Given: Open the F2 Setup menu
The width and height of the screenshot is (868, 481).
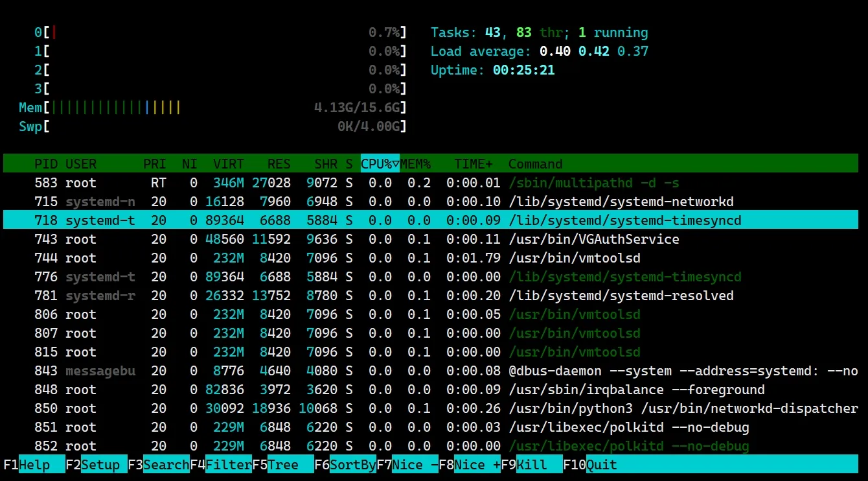Looking at the screenshot, I should pyautogui.click(x=95, y=465).
